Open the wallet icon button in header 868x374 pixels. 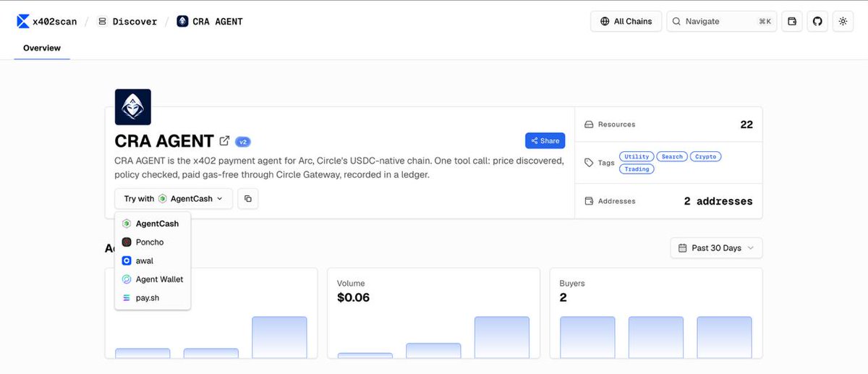792,22
